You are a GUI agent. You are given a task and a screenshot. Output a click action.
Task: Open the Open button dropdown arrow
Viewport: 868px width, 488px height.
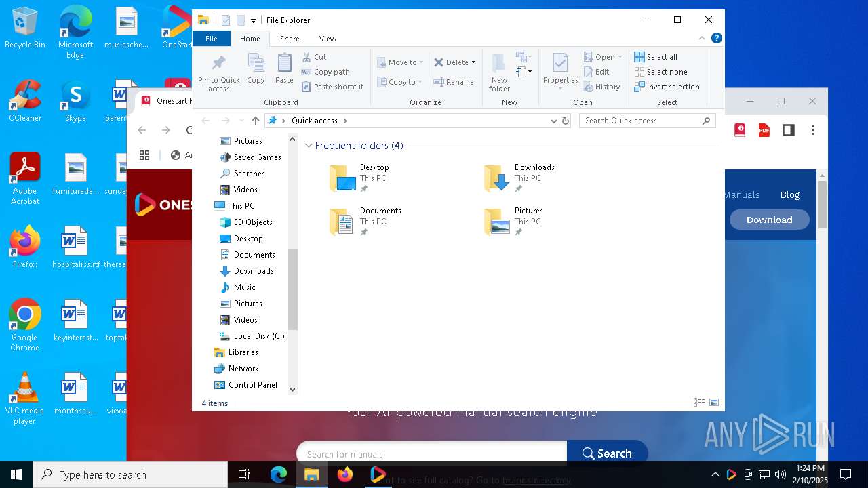(x=620, y=57)
